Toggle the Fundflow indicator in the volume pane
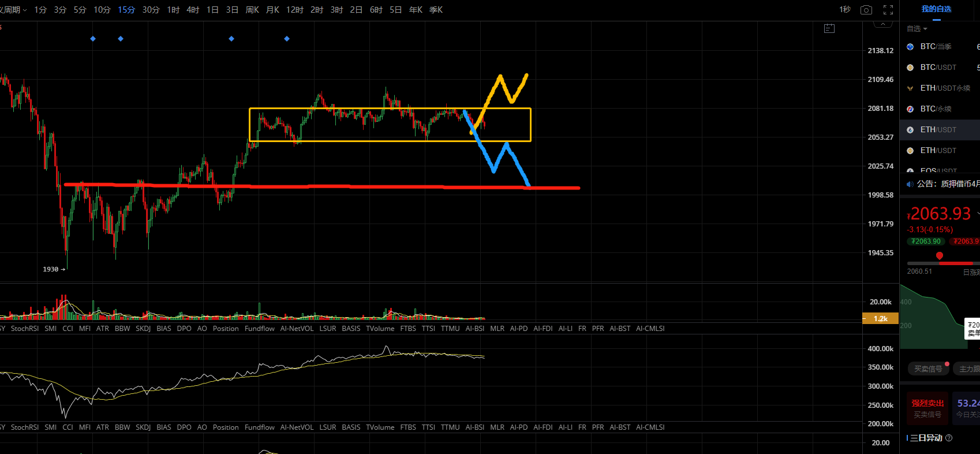The image size is (980, 454). pos(259,329)
